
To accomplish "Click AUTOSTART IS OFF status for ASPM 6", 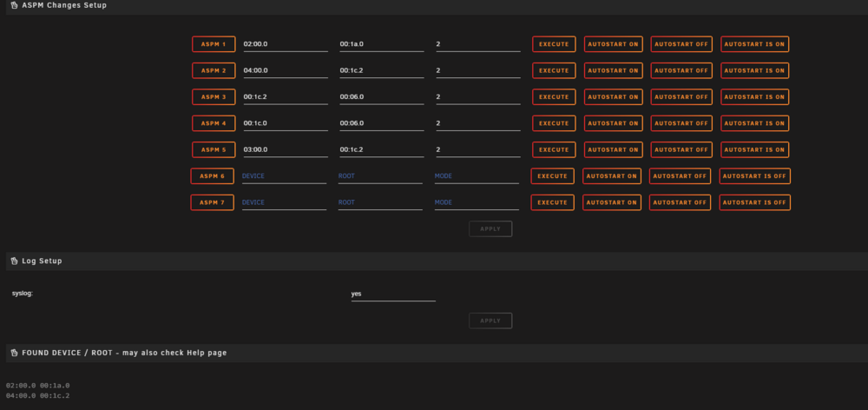I will coord(754,176).
